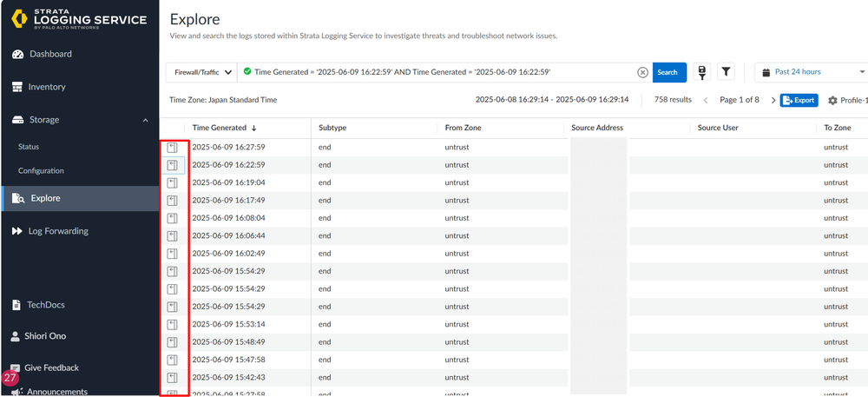868x397 pixels.
Task: Click the Strata Logging Service logo
Action: pyautogui.click(x=79, y=19)
